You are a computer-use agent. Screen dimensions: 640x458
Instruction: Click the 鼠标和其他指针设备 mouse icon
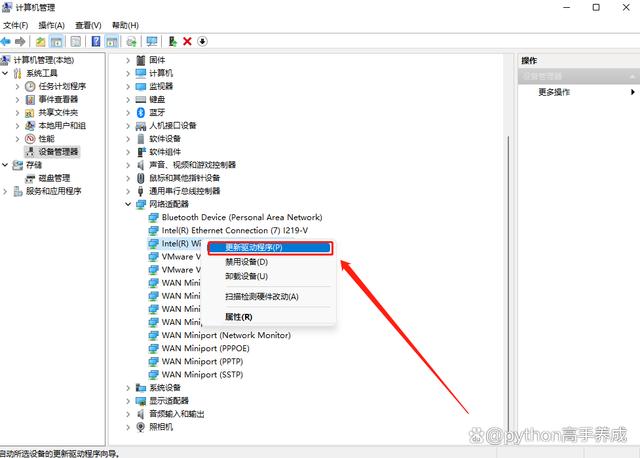click(141, 178)
